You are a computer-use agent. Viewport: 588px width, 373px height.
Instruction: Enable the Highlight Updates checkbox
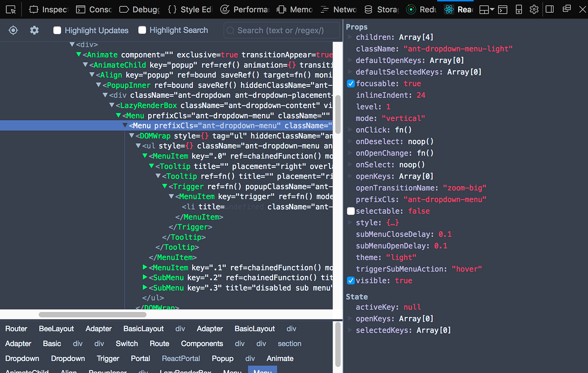[x=57, y=30]
